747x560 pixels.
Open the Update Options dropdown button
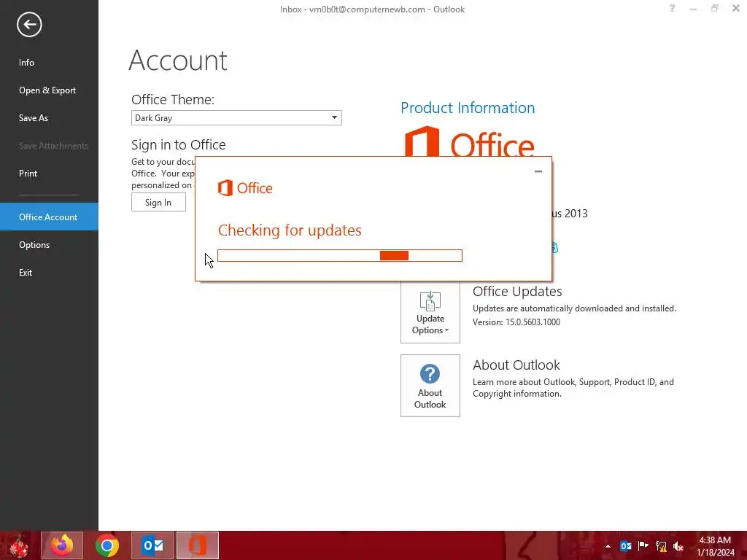[430, 313]
